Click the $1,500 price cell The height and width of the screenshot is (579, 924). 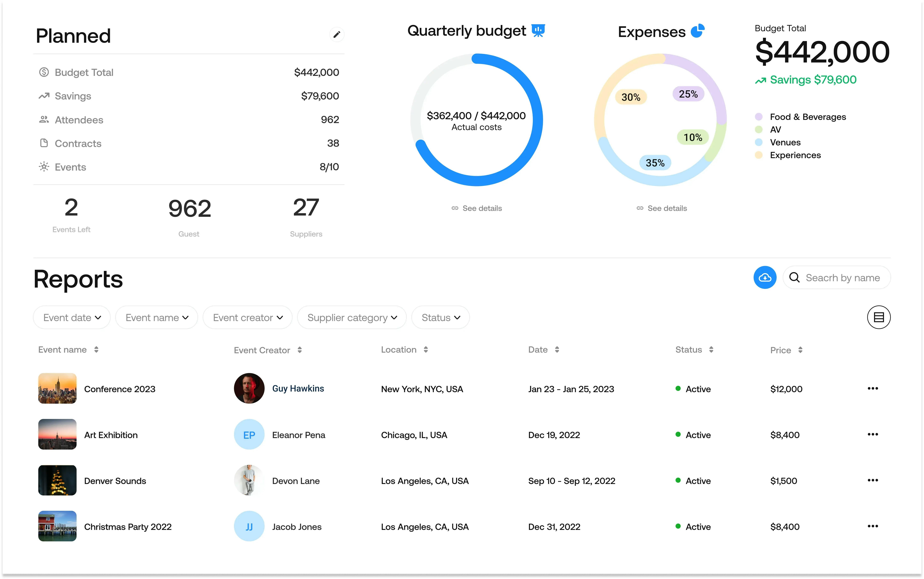point(784,481)
